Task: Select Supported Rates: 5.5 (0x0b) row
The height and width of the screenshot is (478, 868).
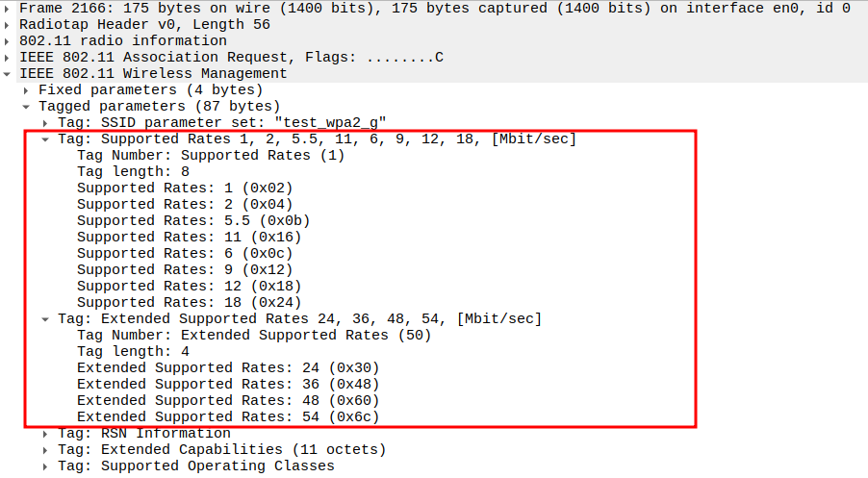Action: pyautogui.click(x=192, y=220)
